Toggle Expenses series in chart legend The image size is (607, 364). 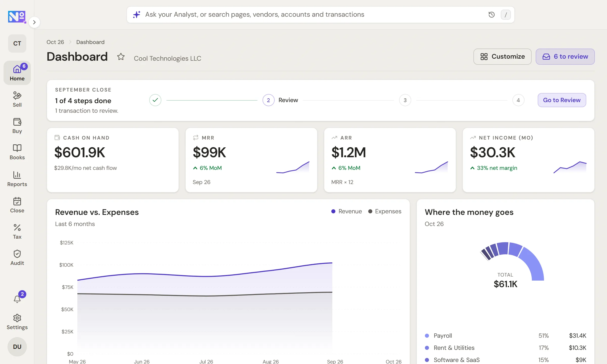[x=385, y=211]
